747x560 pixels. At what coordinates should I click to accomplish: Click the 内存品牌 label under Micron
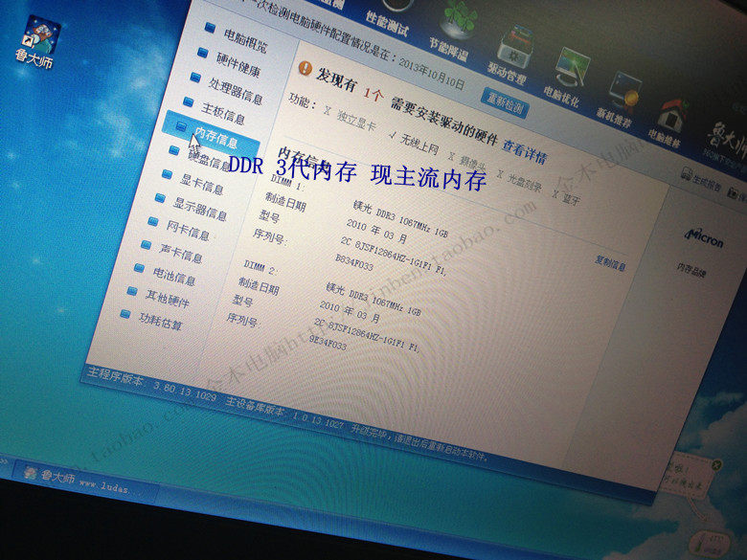pyautogui.click(x=691, y=270)
